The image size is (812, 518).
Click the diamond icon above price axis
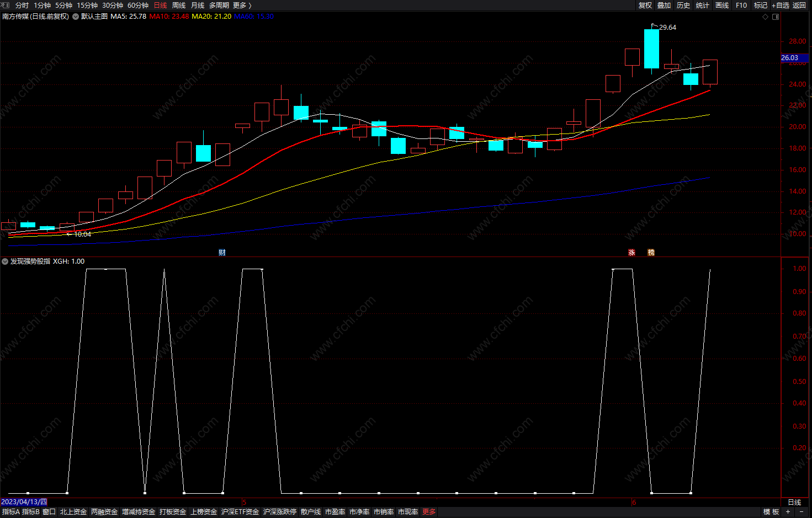pyautogui.click(x=765, y=17)
